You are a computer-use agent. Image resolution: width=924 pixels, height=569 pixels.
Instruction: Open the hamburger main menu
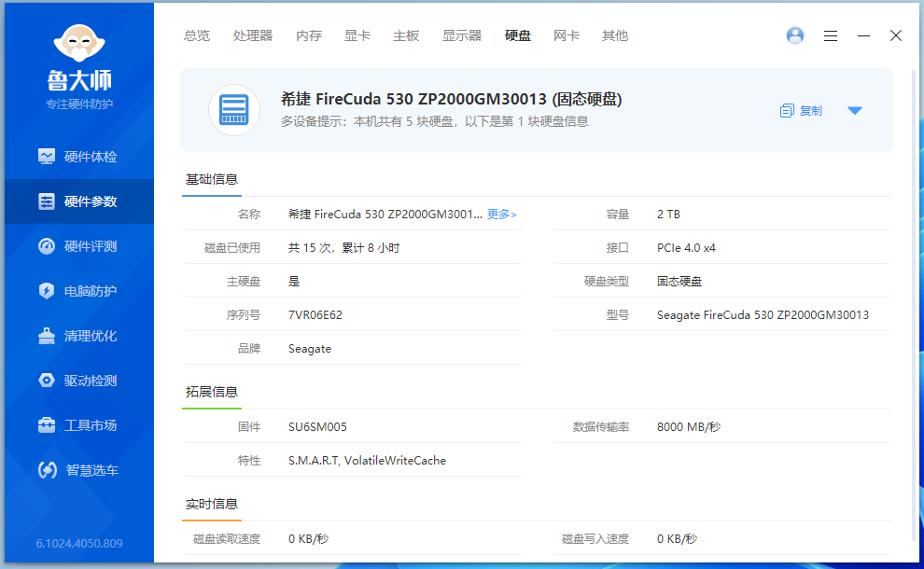(831, 36)
